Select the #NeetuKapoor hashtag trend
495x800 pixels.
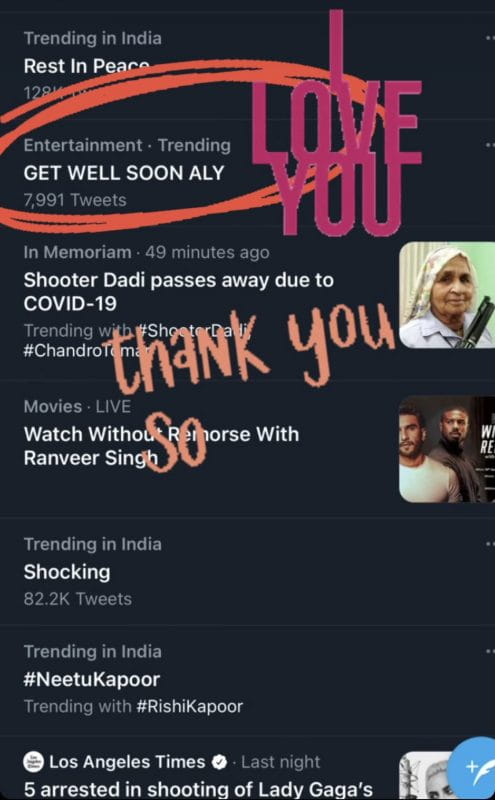point(92,679)
